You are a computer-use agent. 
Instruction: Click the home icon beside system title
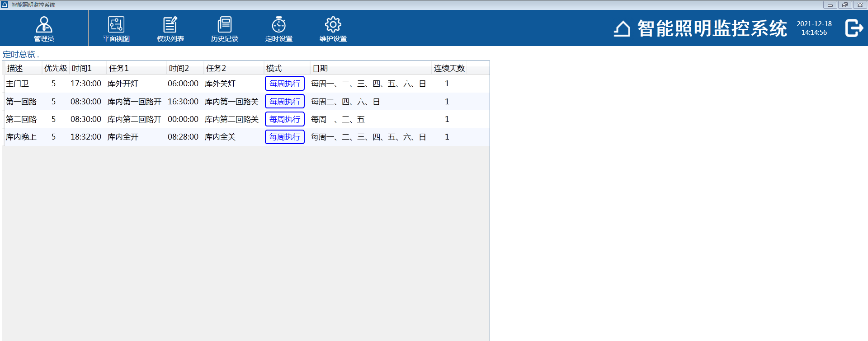622,28
